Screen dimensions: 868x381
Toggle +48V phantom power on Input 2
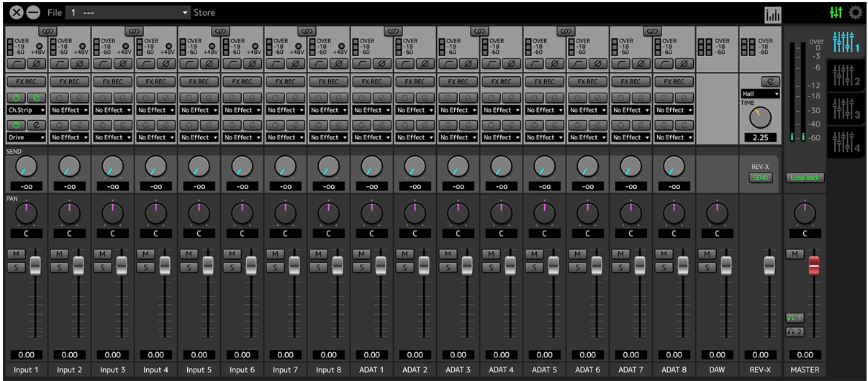pyautogui.click(x=83, y=44)
